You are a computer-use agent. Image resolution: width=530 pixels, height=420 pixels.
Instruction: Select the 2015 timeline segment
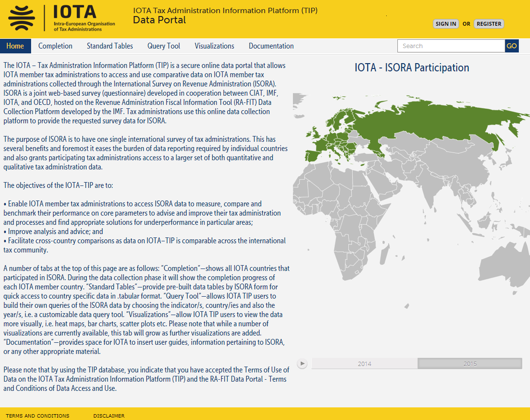click(470, 364)
